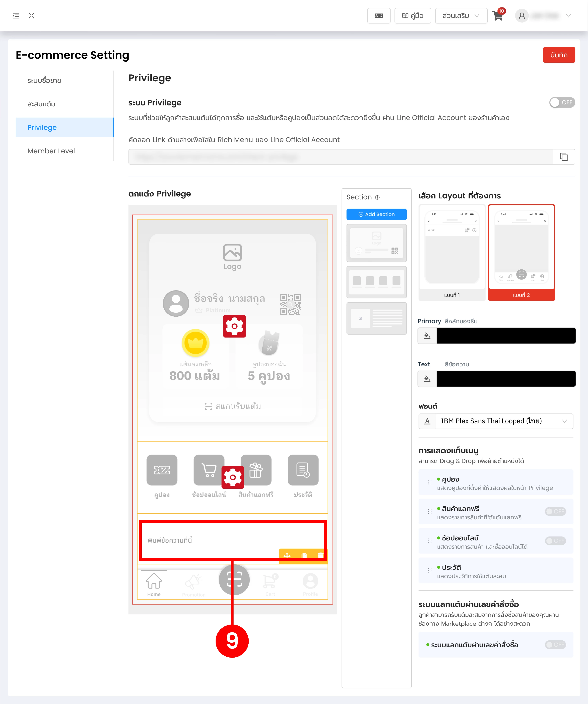Toggle the ระบบ Privilege switch
Image resolution: width=588 pixels, height=704 pixels.
click(562, 103)
